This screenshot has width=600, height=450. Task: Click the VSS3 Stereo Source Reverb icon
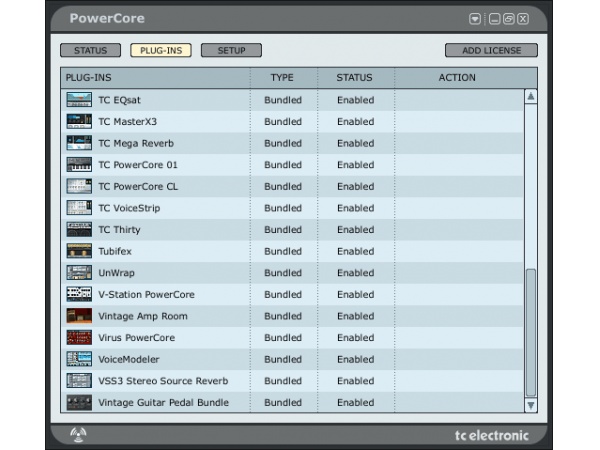tap(79, 381)
